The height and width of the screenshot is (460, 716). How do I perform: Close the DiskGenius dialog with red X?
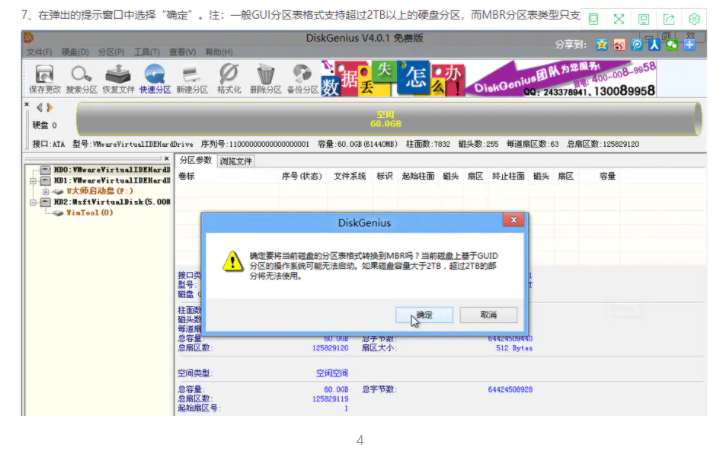pos(514,220)
